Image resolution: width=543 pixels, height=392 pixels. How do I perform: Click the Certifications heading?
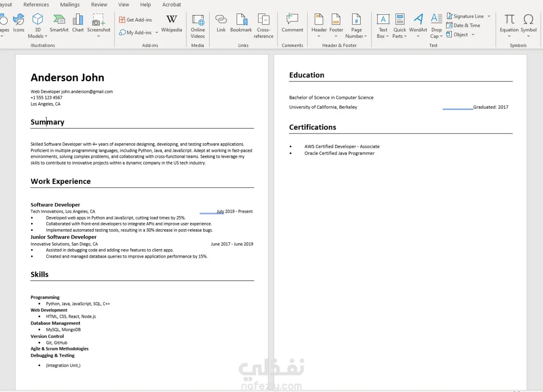(x=313, y=127)
